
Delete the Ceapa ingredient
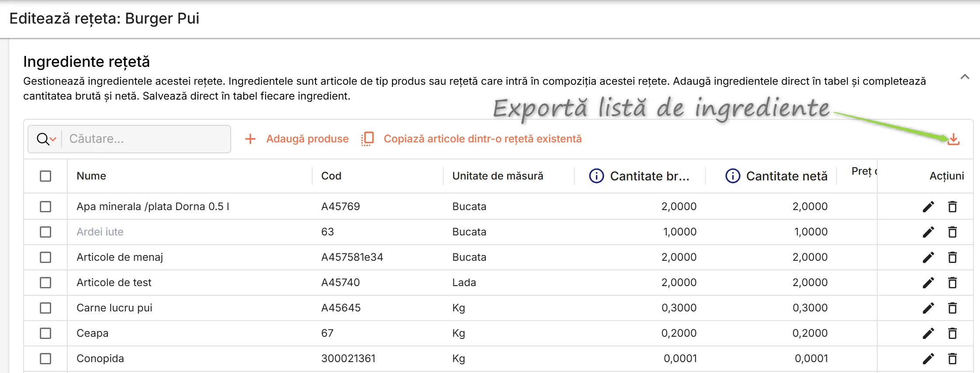pyautogui.click(x=952, y=333)
